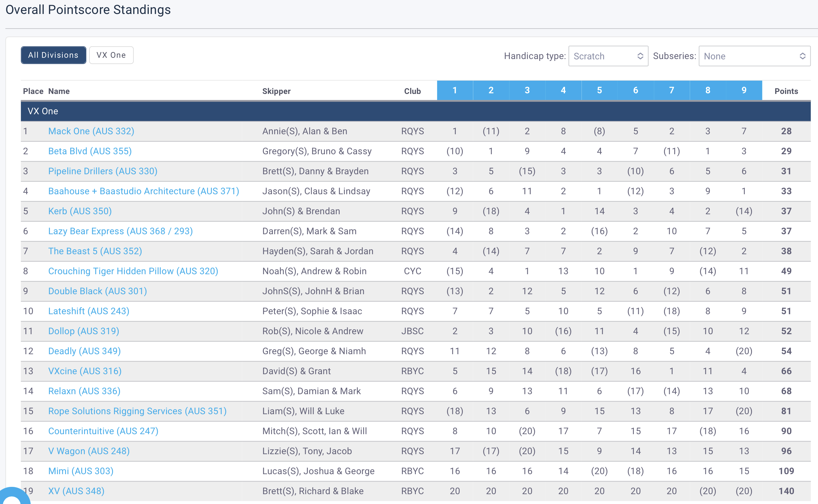The width and height of the screenshot is (818, 504).
Task: Open Crouching Tiger Hidden Pillow link
Action: coord(133,271)
